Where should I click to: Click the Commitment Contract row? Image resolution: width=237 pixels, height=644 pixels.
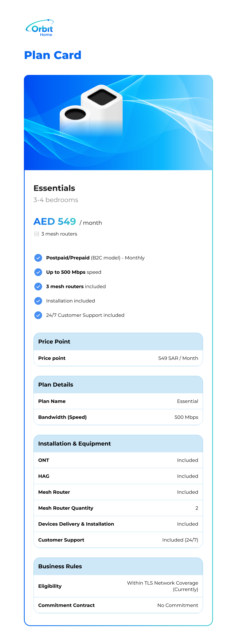[118, 605]
